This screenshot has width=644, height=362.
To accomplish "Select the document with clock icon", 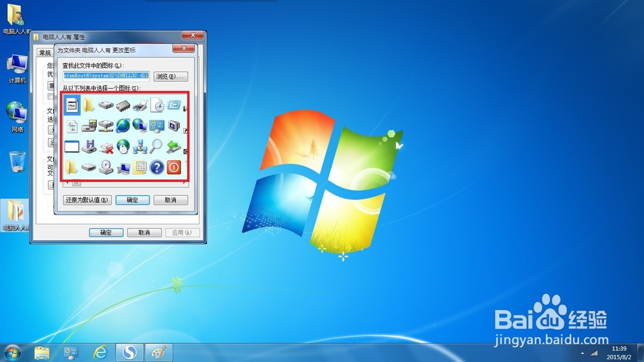I will tap(157, 105).
